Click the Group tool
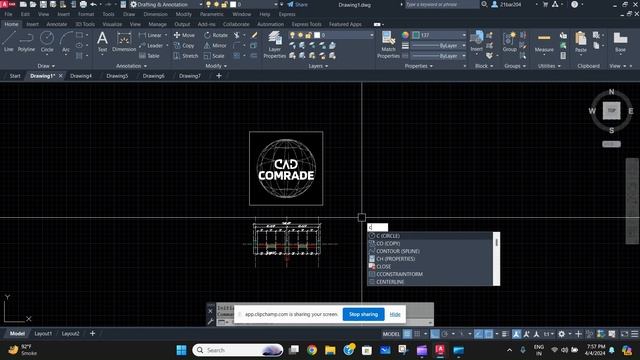 coord(509,41)
